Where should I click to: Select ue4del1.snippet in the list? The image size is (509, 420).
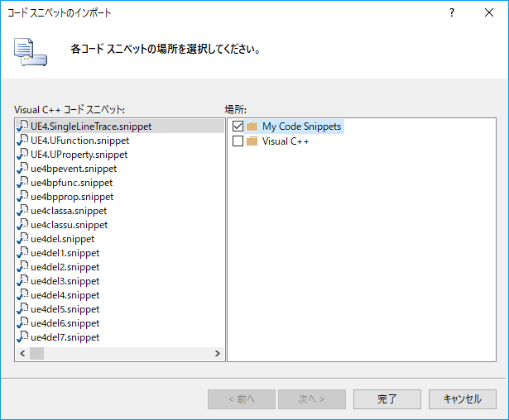(x=65, y=253)
